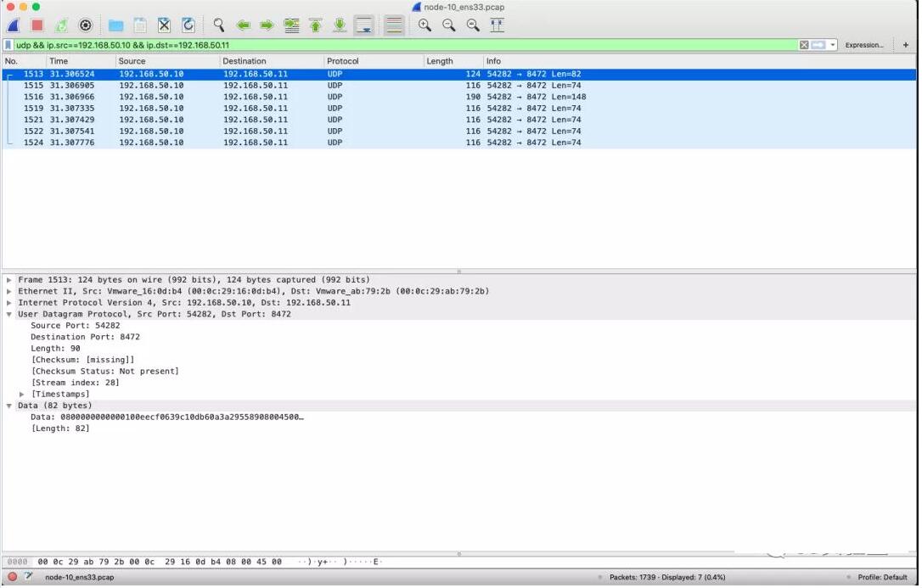The image size is (922, 588).
Task: Sort by Length column header
Action: (x=453, y=61)
